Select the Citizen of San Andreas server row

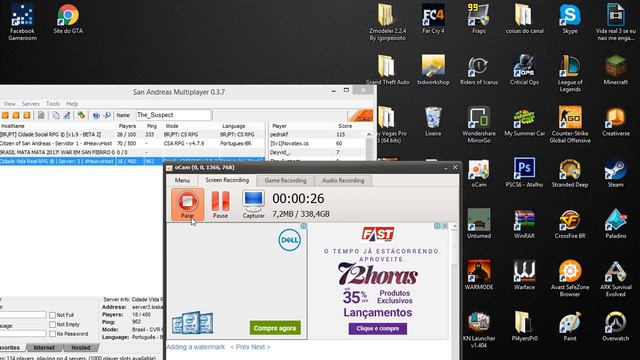133,143
